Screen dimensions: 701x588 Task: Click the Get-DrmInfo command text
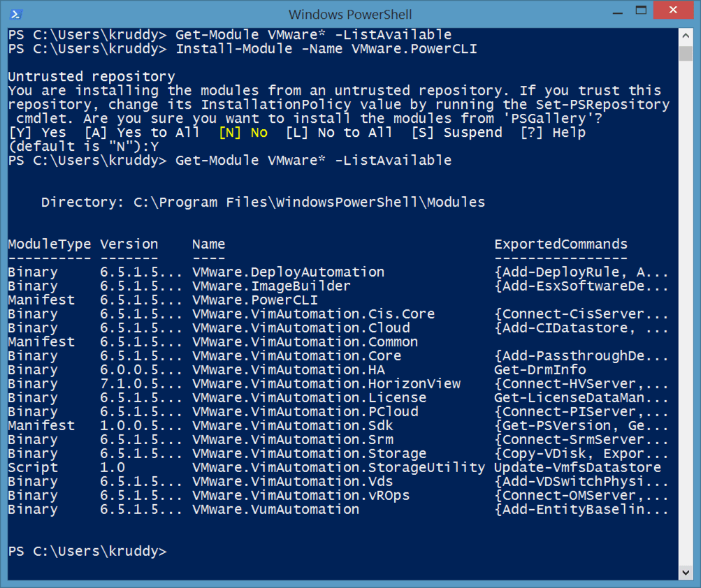[540, 370]
